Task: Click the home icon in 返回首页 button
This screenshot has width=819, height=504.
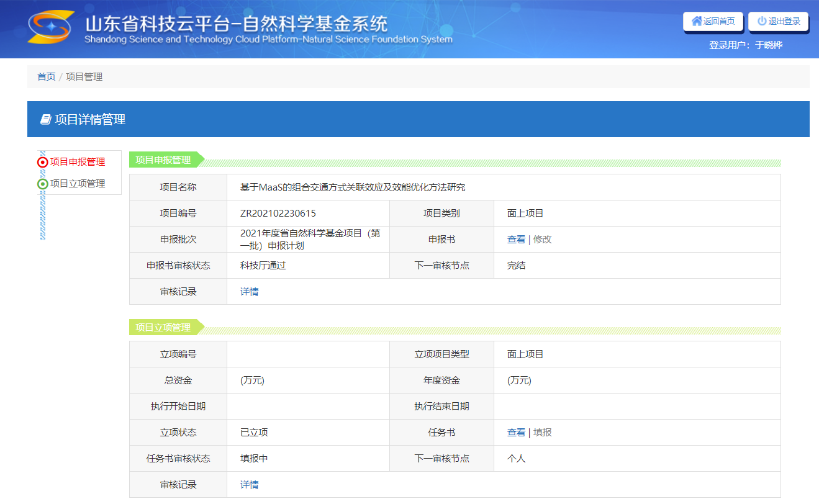Action: [697, 21]
